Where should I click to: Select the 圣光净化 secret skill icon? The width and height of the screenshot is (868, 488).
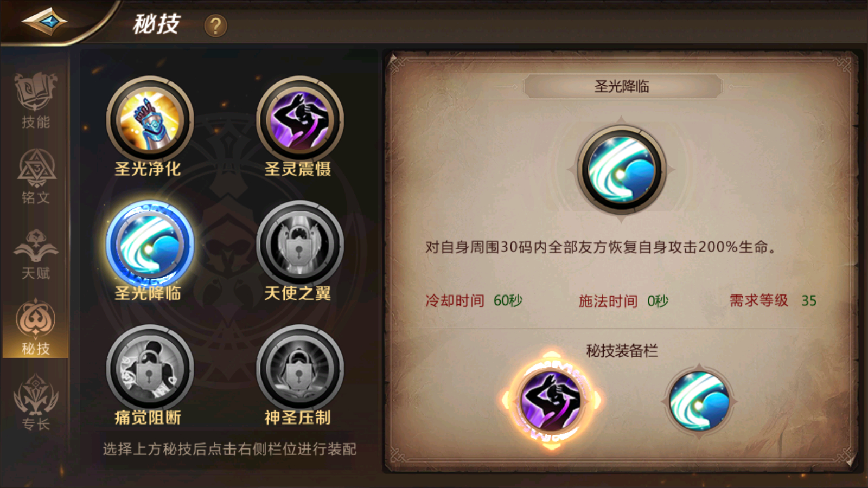[150, 120]
